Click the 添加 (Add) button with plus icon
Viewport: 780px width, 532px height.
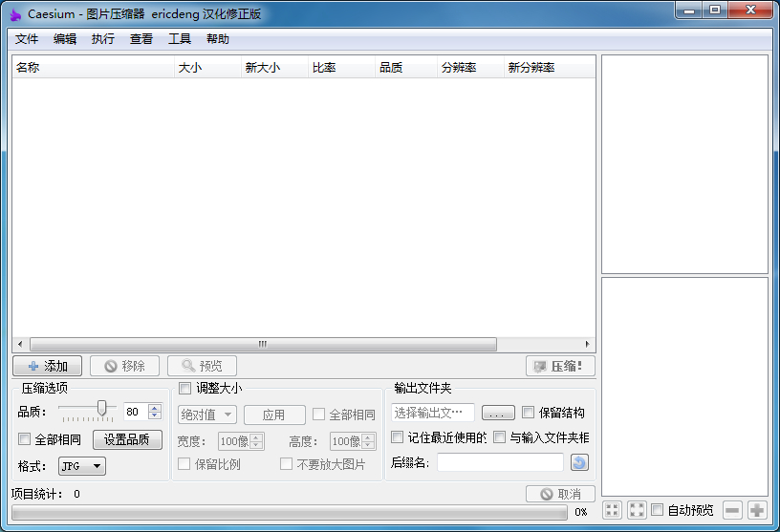tap(47, 366)
